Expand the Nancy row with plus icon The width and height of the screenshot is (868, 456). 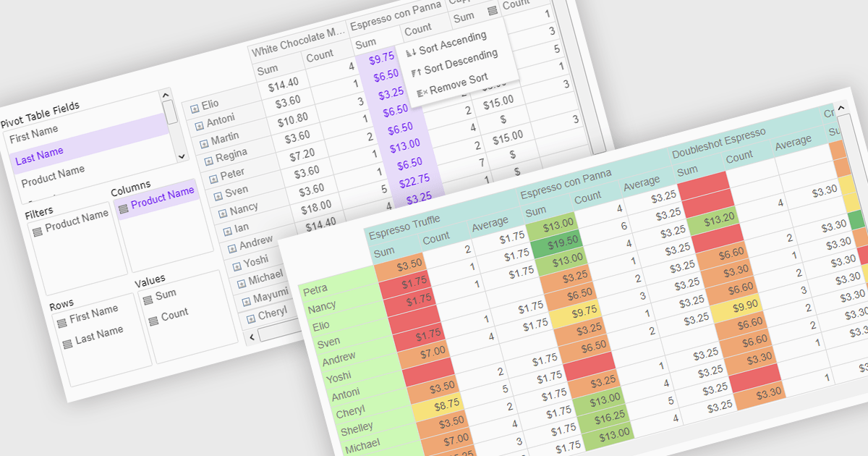click(223, 214)
